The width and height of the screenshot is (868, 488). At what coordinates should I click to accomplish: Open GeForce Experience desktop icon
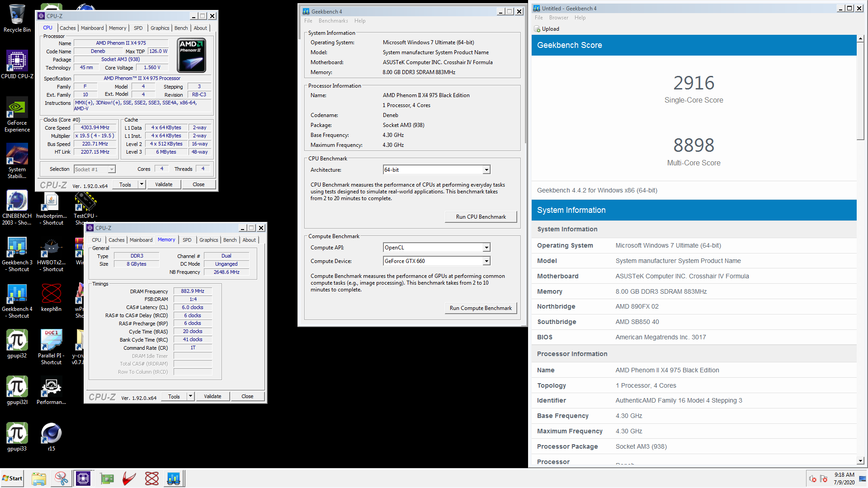[x=17, y=114]
